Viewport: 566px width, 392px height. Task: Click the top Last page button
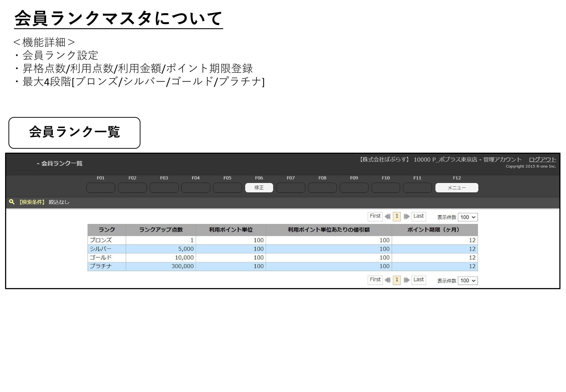(418, 216)
